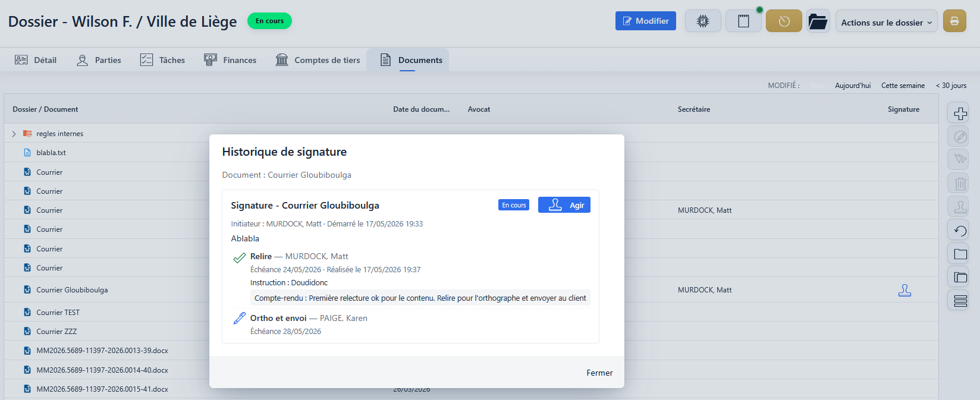The height and width of the screenshot is (400, 980).
Task: Click the chip/processor icon button in header
Action: click(x=703, y=21)
